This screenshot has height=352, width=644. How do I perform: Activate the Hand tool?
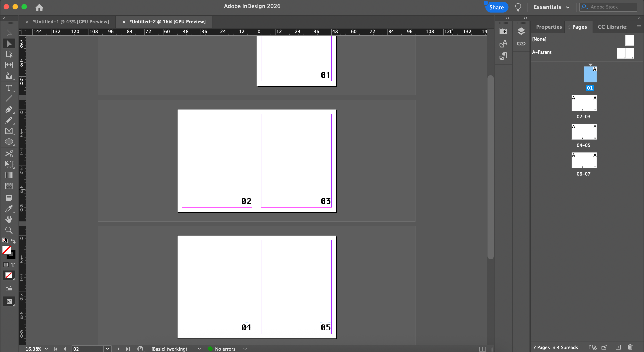(9, 219)
